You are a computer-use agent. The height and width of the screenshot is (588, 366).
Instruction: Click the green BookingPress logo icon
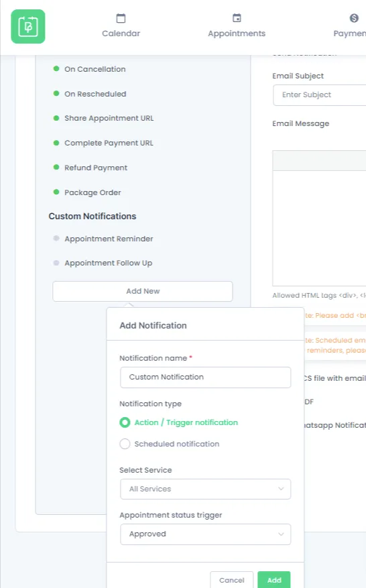[x=27, y=27]
